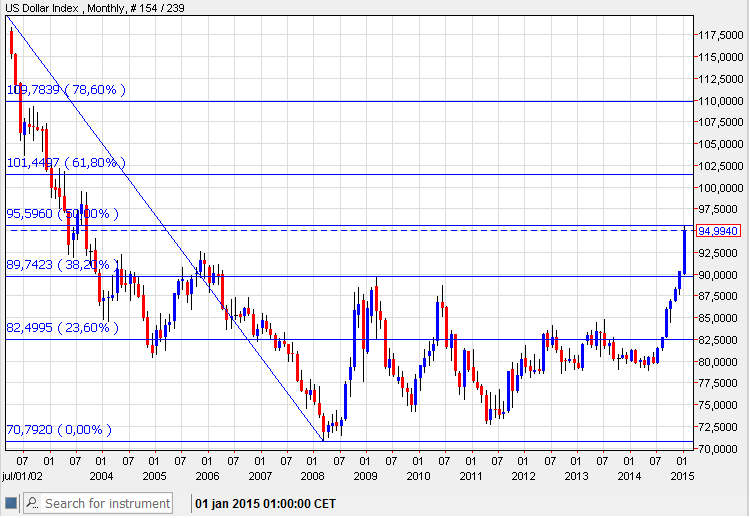This screenshot has width=750, height=518.
Task: Select the 61,80% Fibonacci level label
Action: [66, 162]
